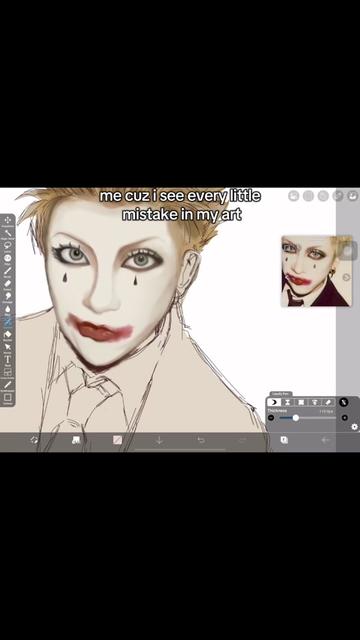
Task: Open the Filter tool
Action: [8, 259]
